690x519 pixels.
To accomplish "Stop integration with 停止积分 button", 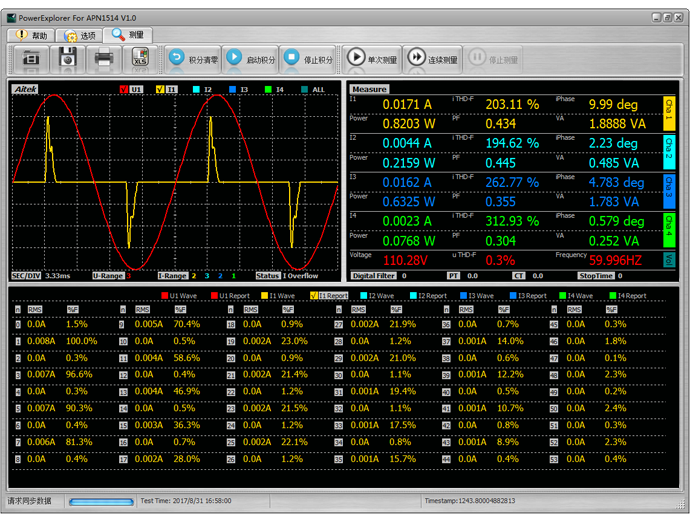I will (307, 59).
